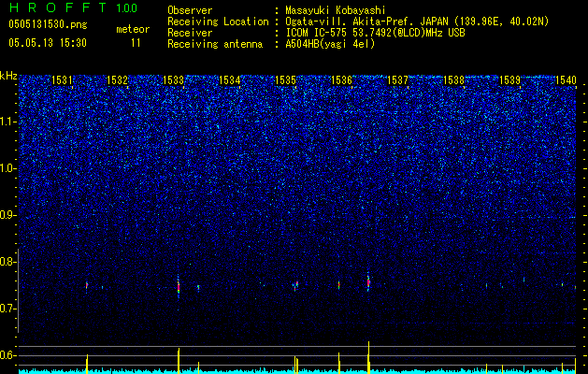The image size is (588, 374).
Task: Click the 1538 time marker
Action: 453,79
